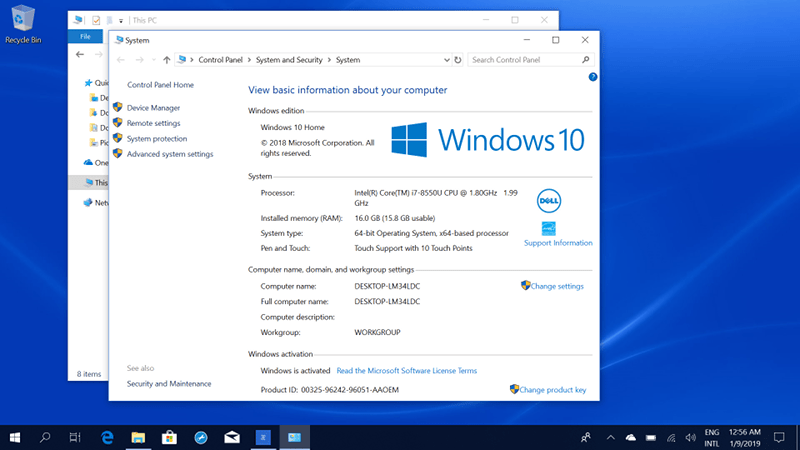
Task: Open the People tray icon
Action: pos(585,437)
